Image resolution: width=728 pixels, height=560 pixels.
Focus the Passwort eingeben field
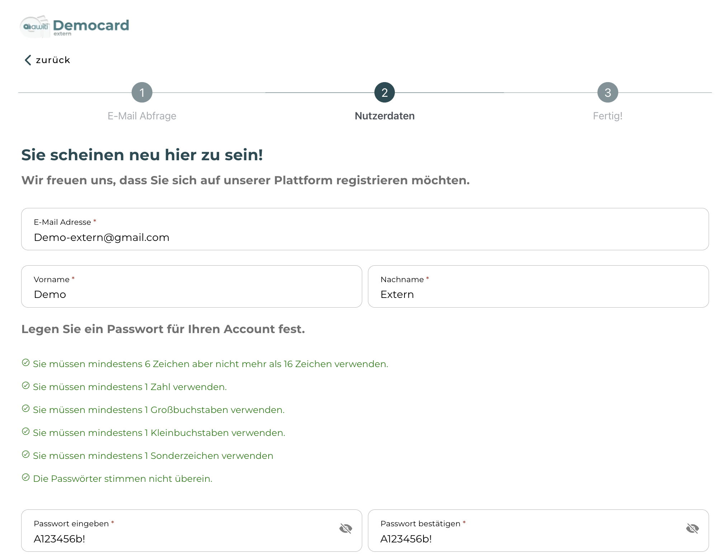[x=179, y=538]
